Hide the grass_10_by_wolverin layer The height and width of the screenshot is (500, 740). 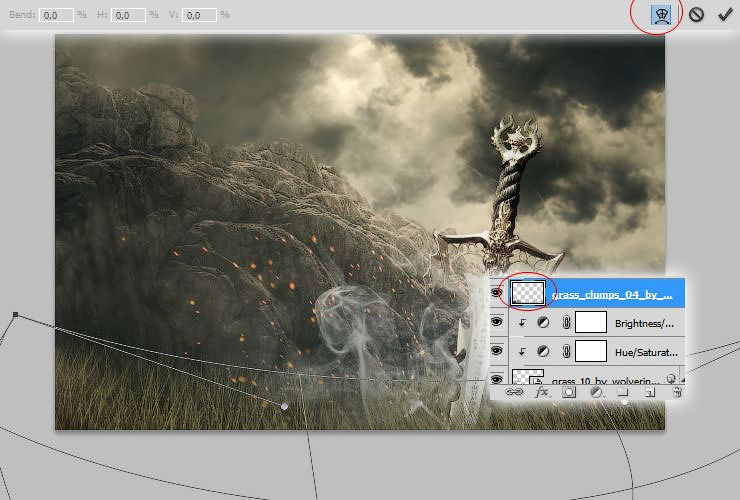496,379
